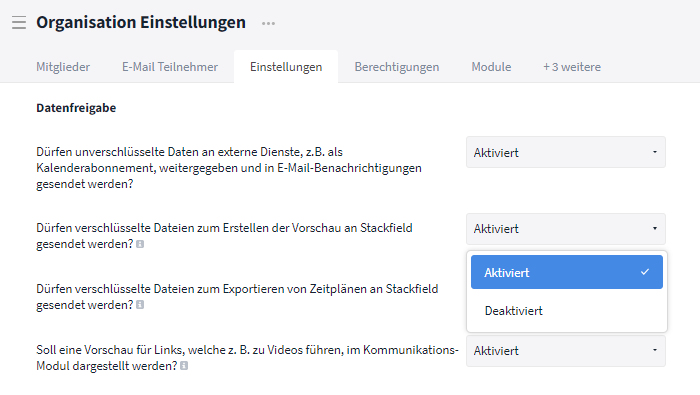Select Aktiviert in the open dropdown list
700x395 pixels.
tap(567, 272)
